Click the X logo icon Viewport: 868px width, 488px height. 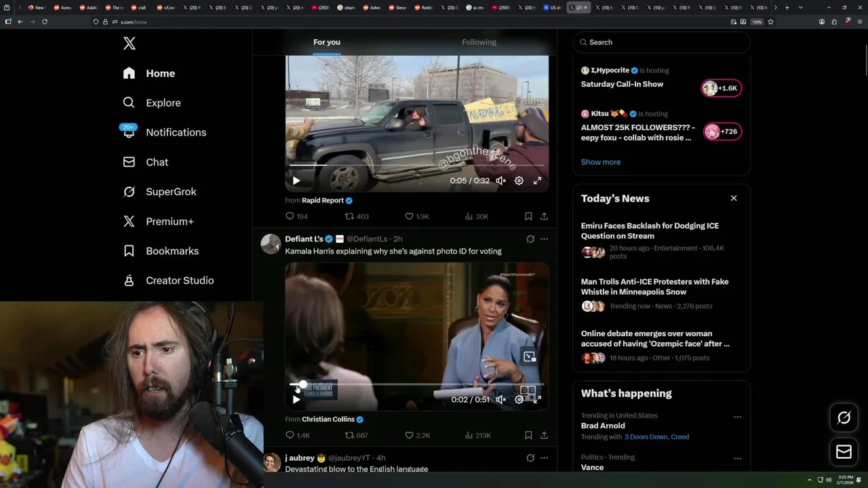click(x=130, y=44)
